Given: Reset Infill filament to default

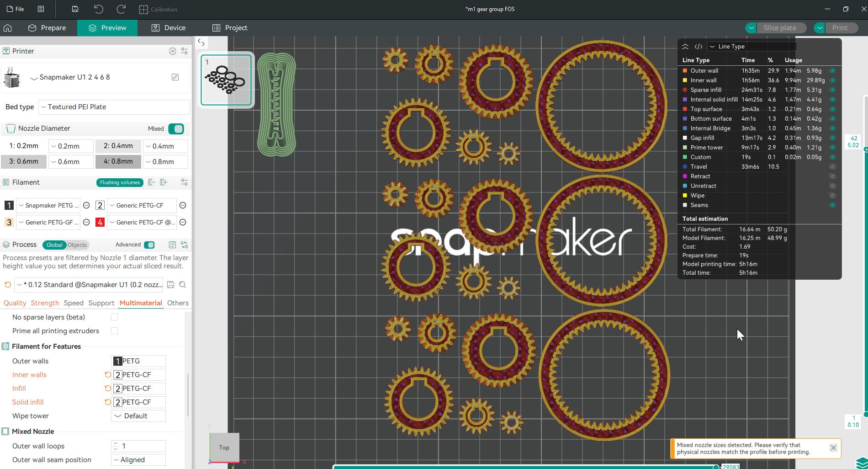Looking at the screenshot, I should coord(108,389).
